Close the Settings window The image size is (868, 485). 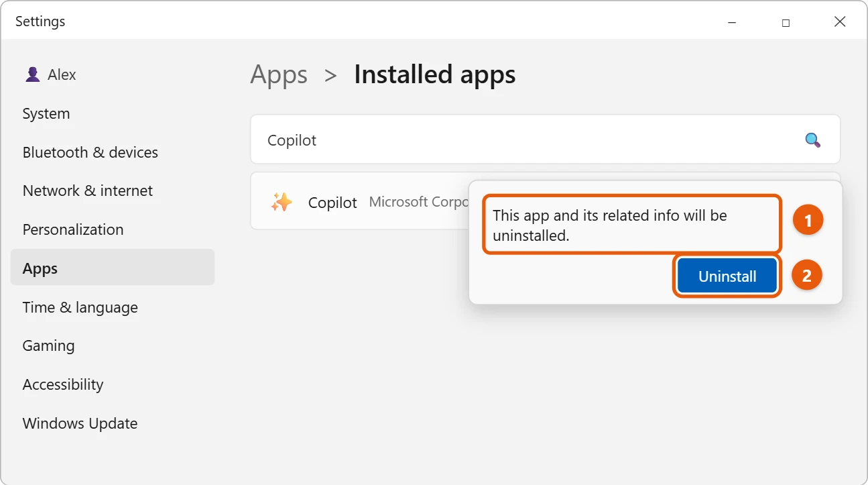coord(840,21)
